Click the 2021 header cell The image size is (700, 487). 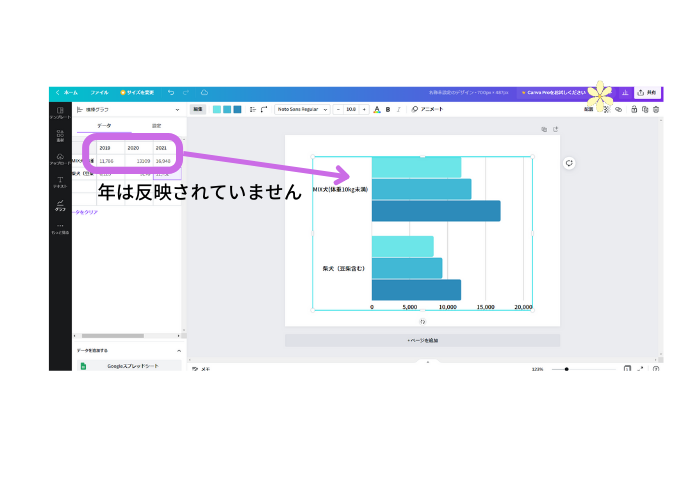point(167,148)
